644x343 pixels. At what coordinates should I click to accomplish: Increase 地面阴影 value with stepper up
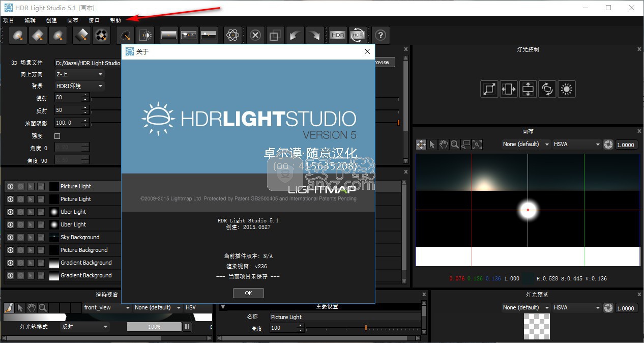(85, 121)
